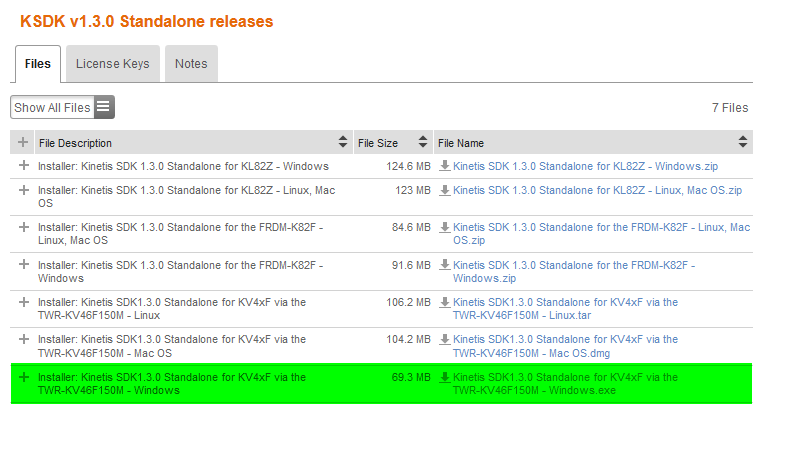Select the 123 MB file size cell
Viewport: 806px width, 450px height.
click(x=413, y=190)
